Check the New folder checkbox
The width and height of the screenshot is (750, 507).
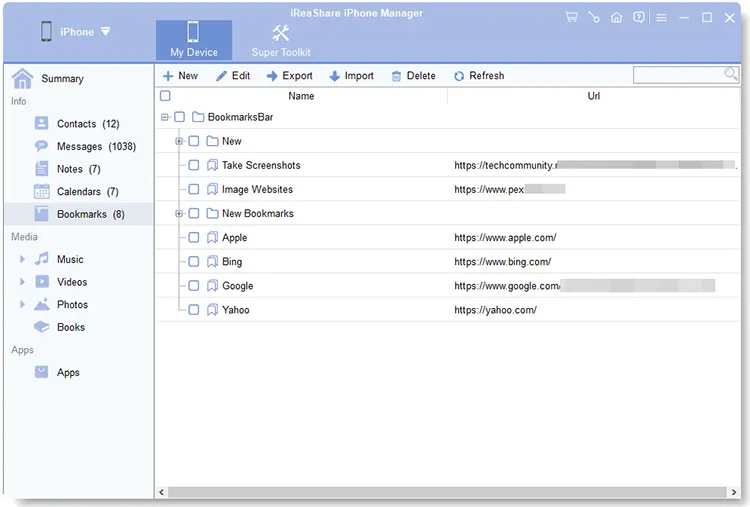(x=194, y=141)
